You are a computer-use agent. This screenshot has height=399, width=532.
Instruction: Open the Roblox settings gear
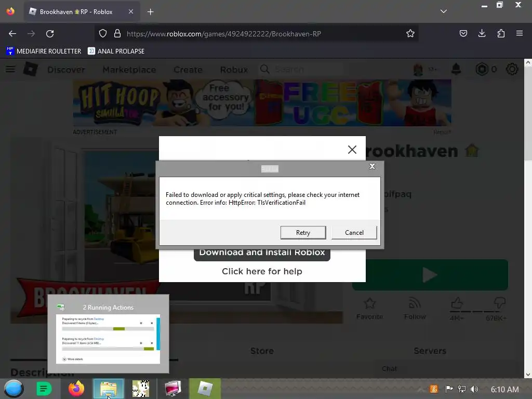pos(512,69)
